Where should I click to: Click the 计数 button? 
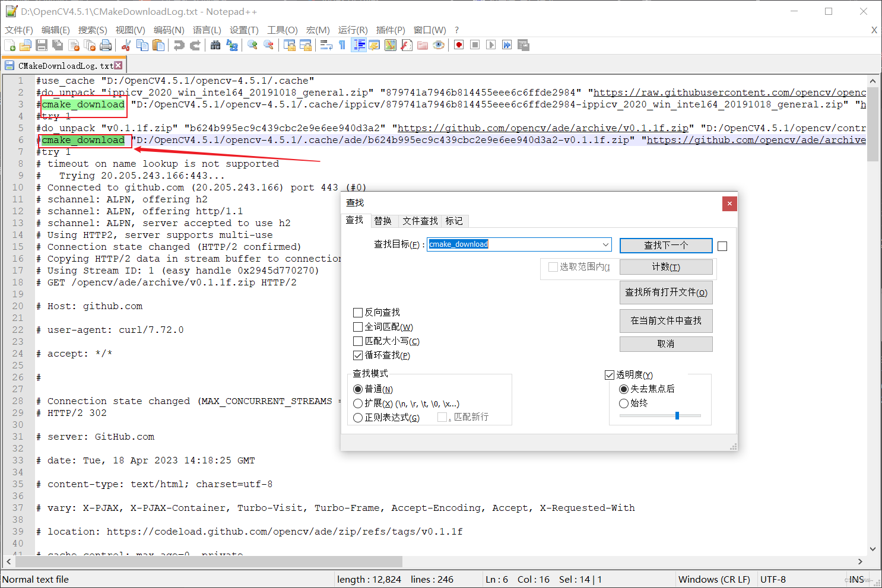(666, 267)
